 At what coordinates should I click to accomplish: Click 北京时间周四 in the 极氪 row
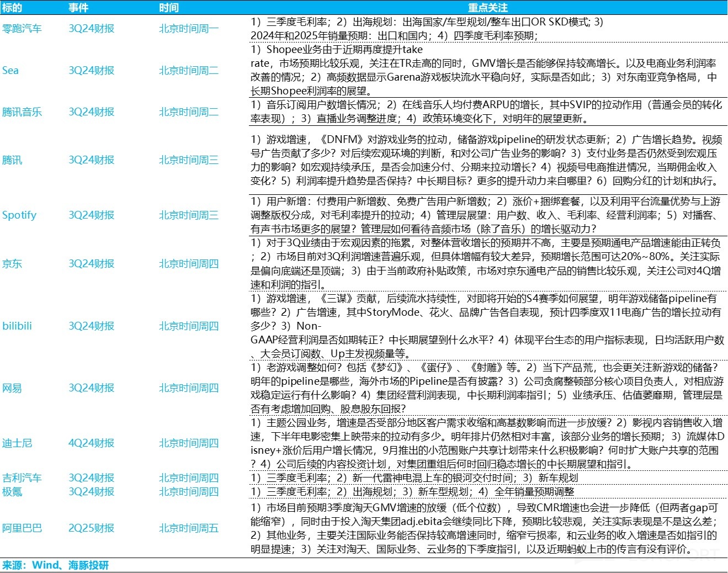click(189, 492)
